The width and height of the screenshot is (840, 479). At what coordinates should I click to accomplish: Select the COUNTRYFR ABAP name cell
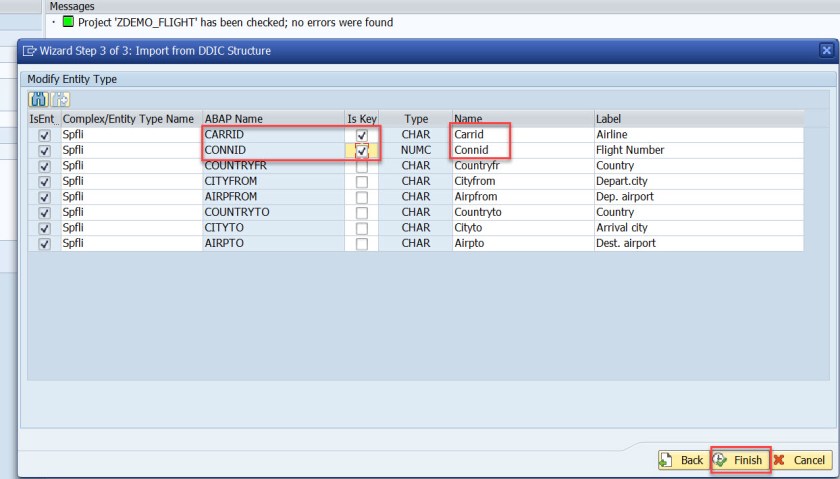[x=273, y=166]
